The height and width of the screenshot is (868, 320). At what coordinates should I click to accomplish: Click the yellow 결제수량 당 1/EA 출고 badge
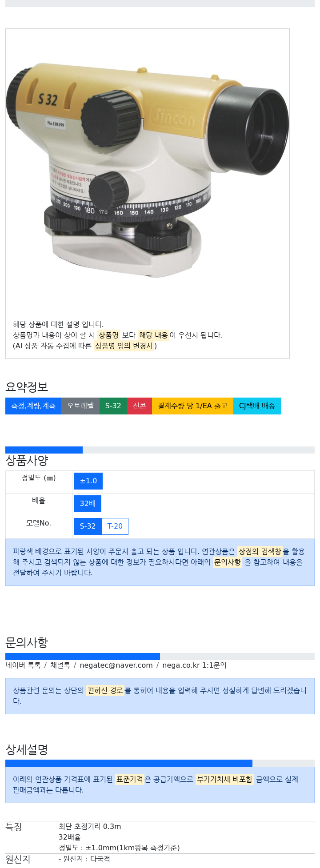192,406
